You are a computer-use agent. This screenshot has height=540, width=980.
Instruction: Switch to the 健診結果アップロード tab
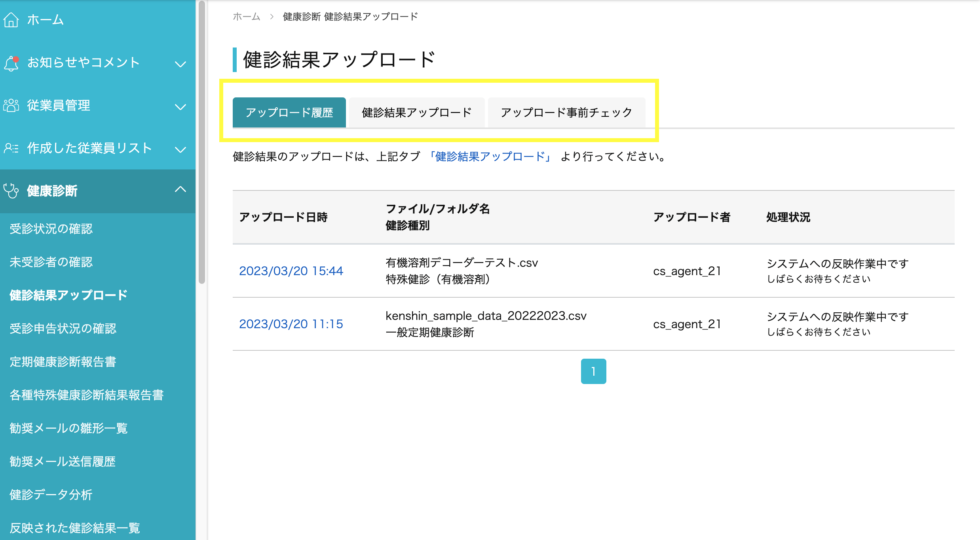[x=416, y=113]
